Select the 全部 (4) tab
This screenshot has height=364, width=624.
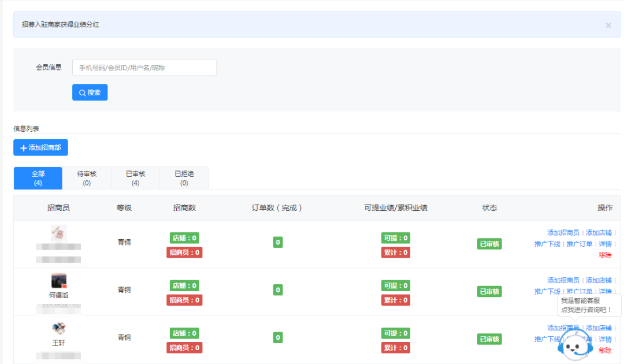[x=38, y=178]
